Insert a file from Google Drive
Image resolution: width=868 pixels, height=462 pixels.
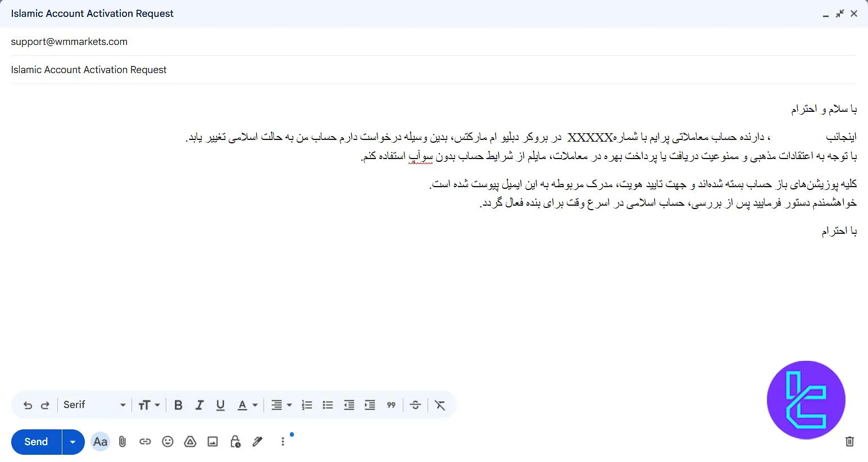[190, 442]
